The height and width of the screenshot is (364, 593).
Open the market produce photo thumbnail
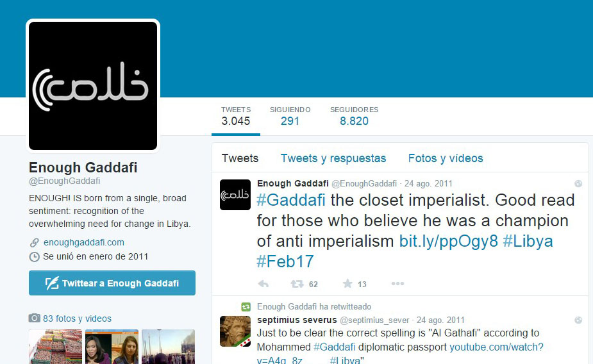coord(55,347)
